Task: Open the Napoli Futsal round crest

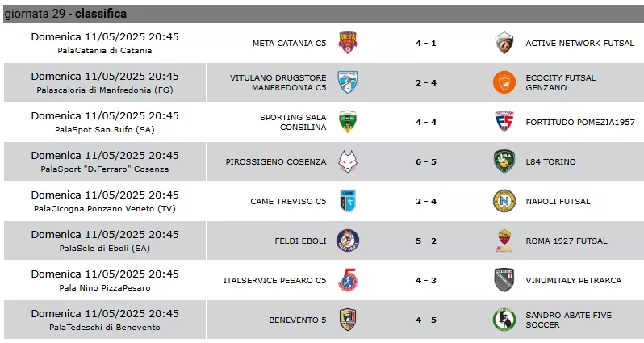Action: (504, 201)
